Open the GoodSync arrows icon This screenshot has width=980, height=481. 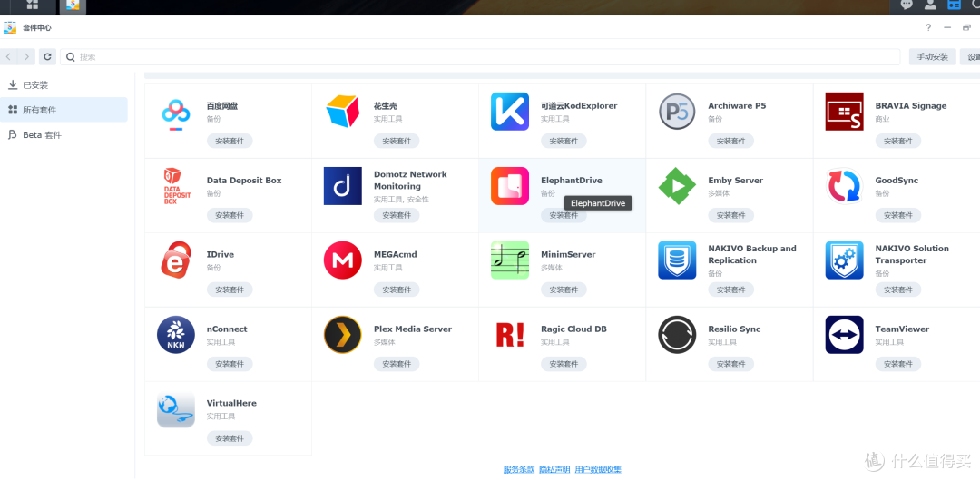[845, 186]
